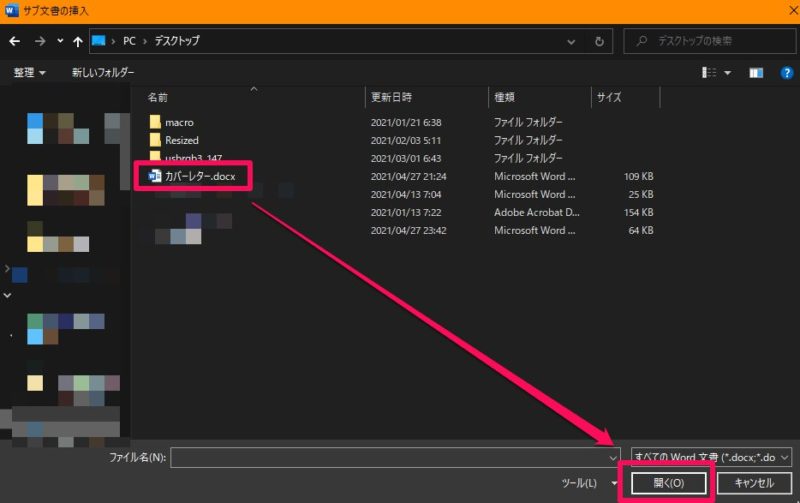Screen dimensions: 800x503
Task: Show the preview pane
Action: [x=756, y=73]
